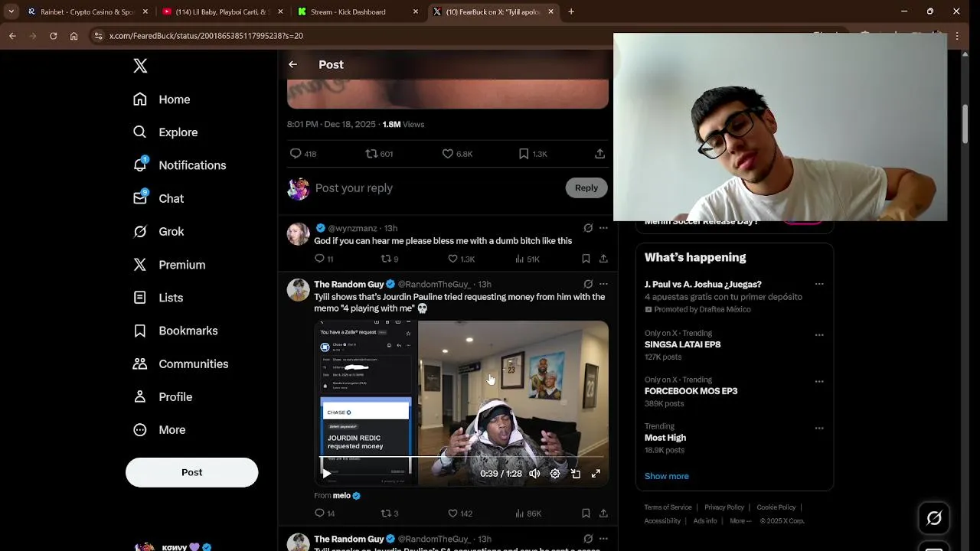This screenshot has height=551, width=980.
Task: Click the video progress bar
Action: 462,458
